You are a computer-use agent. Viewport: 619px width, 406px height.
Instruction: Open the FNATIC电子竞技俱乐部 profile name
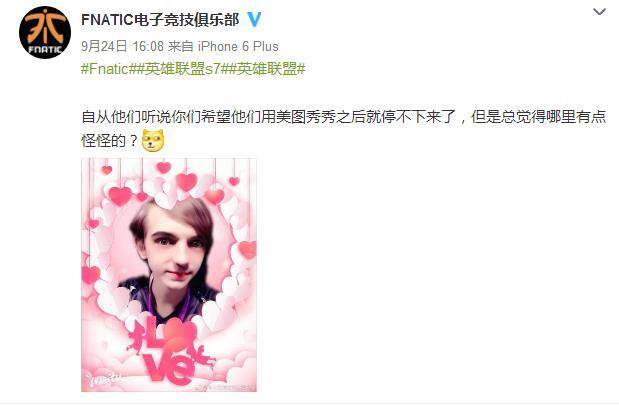click(160, 19)
